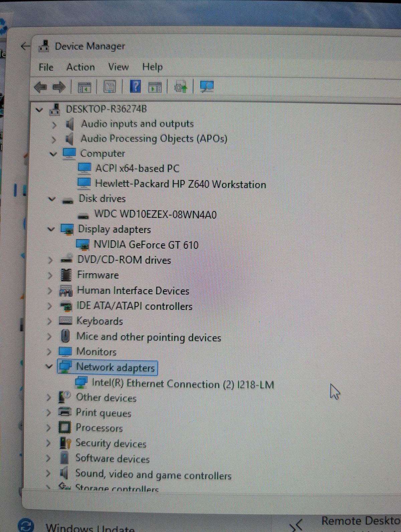Viewport: 401px width, 532px height.
Task: Collapse the Network adapters chevron
Action: pyautogui.click(x=49, y=366)
